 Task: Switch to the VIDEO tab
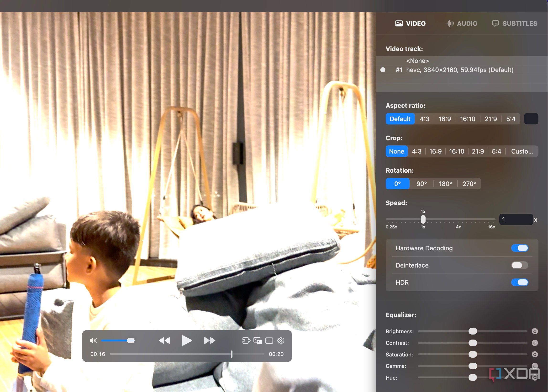pyautogui.click(x=411, y=23)
